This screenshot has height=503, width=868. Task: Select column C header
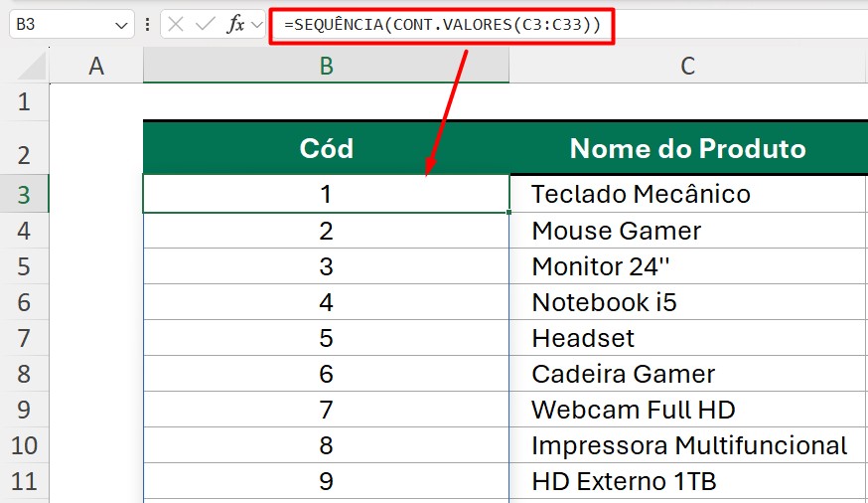pos(688,66)
